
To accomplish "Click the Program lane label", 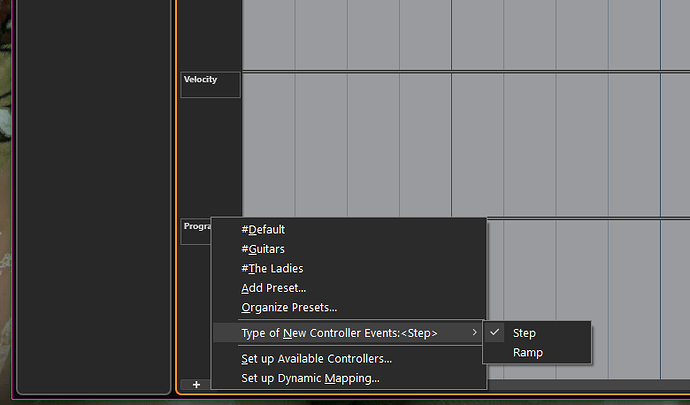I will coord(195,227).
